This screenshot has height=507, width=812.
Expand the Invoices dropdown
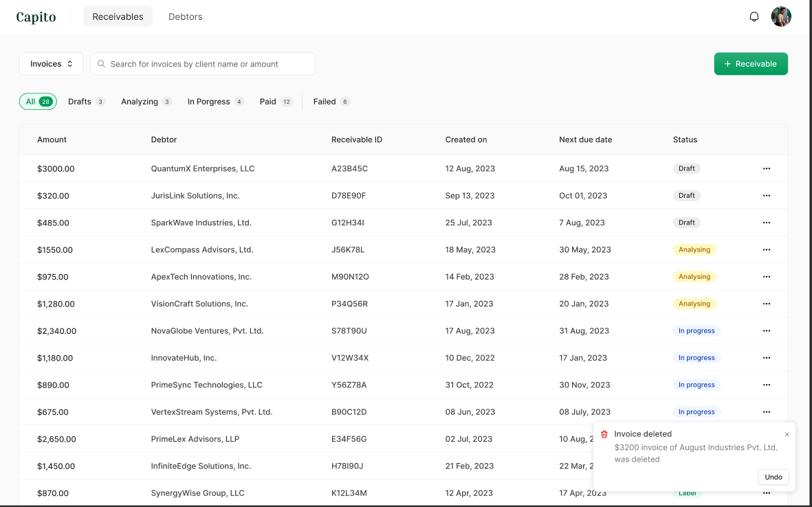51,64
